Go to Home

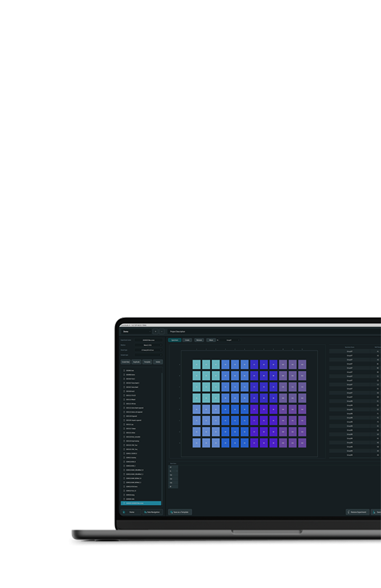131,512
